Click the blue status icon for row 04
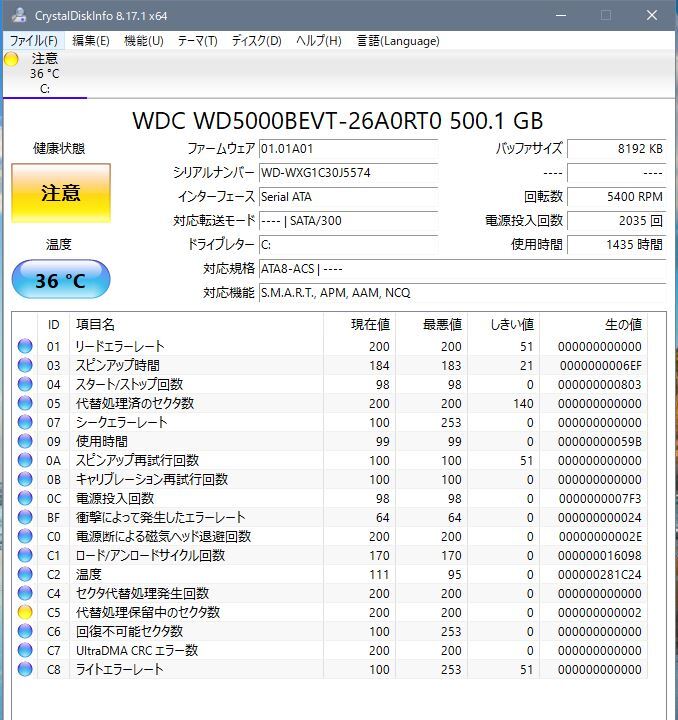Screen dimensions: 678x720 (x=25, y=384)
